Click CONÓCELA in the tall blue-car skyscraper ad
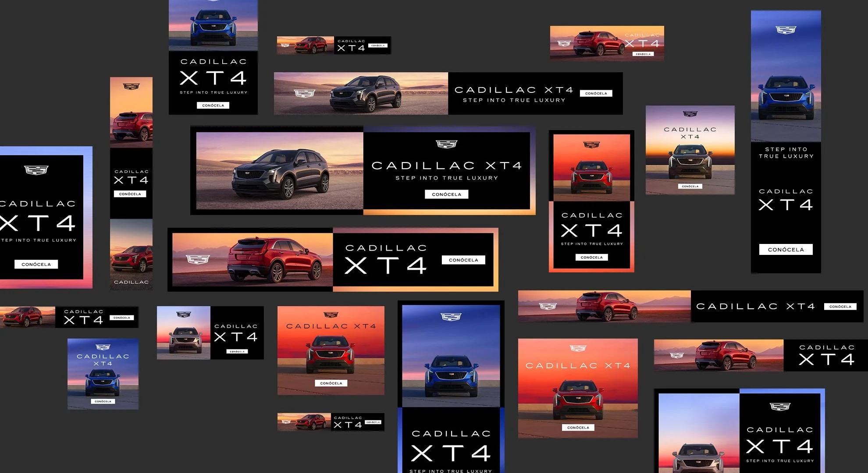Screen dimensions: 868x473 point(786,250)
